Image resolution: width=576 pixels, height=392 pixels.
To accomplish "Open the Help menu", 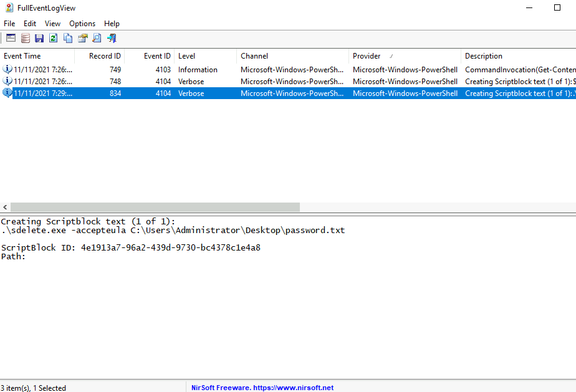I will pyautogui.click(x=112, y=24).
